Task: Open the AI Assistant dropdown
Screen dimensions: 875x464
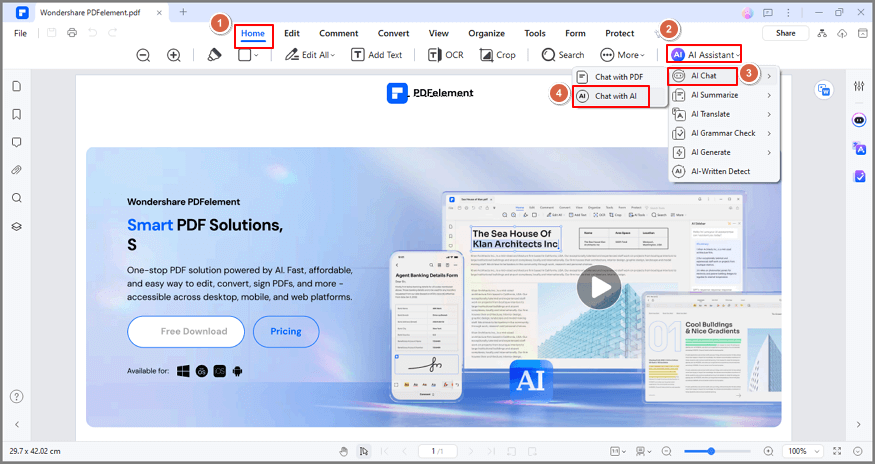Action: [x=705, y=55]
